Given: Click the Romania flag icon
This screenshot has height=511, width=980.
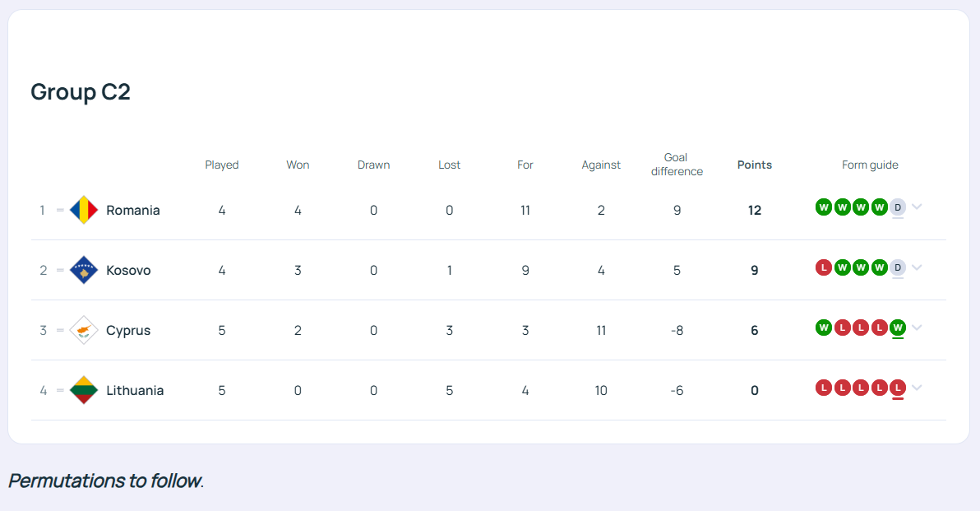Looking at the screenshot, I should [84, 210].
